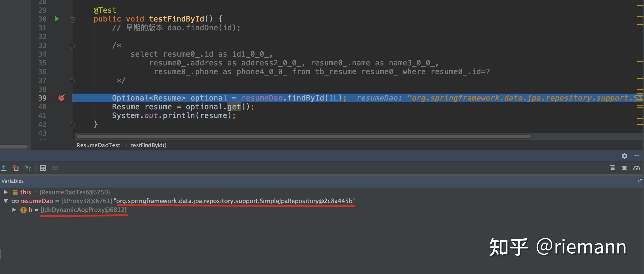Click the Threads view layout icon

click(624, 168)
